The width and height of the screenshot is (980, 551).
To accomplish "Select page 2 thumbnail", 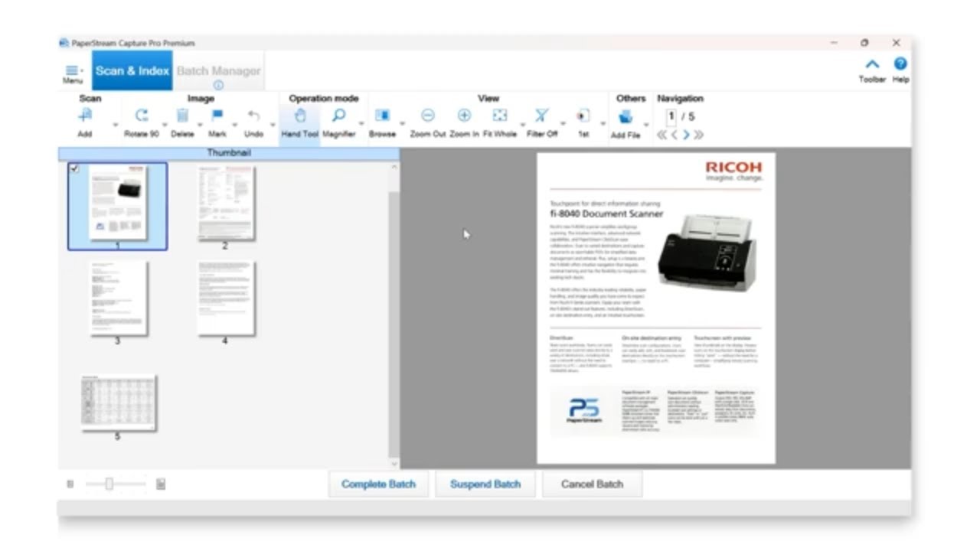I will [225, 203].
